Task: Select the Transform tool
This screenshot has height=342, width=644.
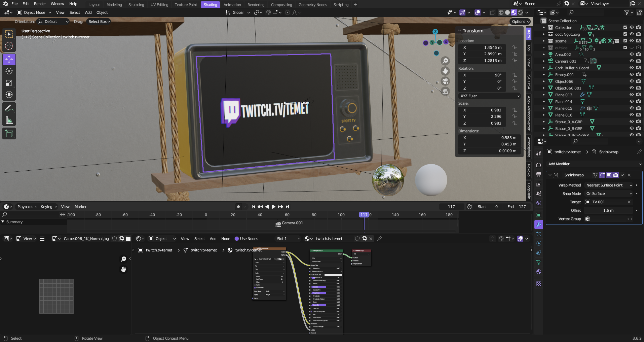Action: pyautogui.click(x=9, y=95)
